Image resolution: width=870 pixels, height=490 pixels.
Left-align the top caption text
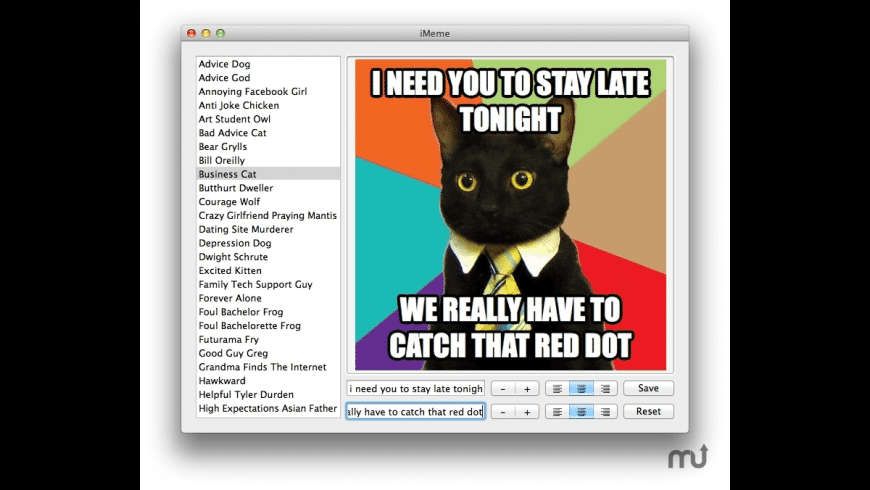point(557,388)
